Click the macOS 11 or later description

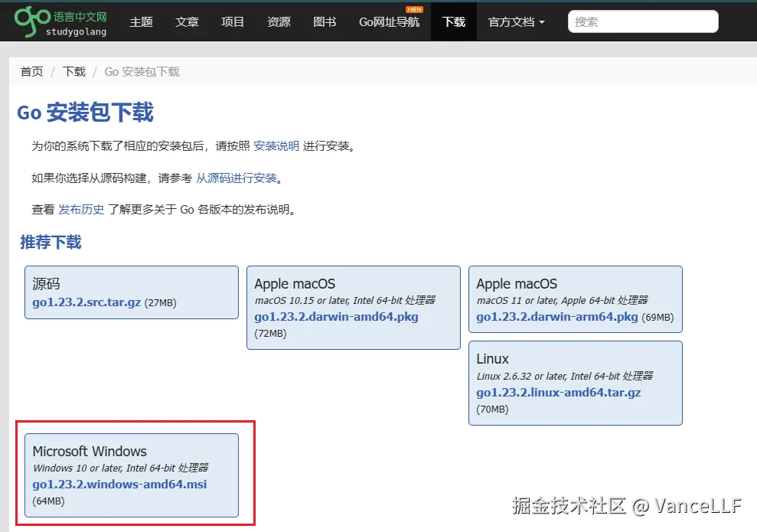(x=563, y=300)
